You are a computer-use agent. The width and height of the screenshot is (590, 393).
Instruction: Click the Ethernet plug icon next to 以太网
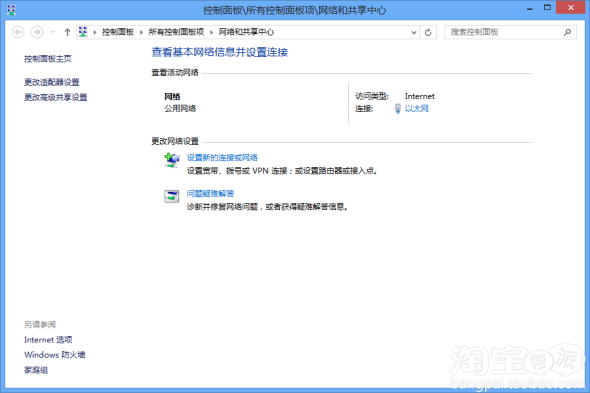(x=397, y=108)
